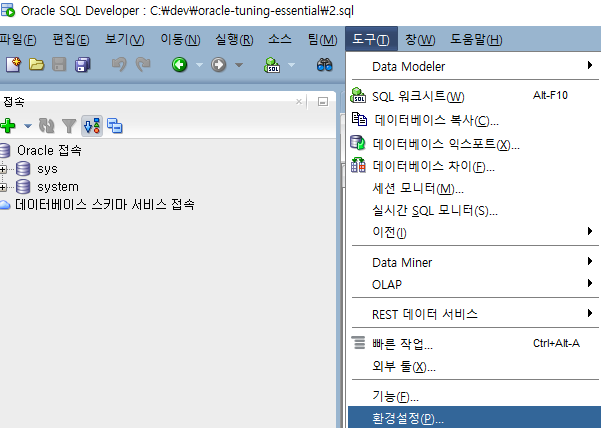Open the 편집(E) menu
The image size is (601, 428).
(x=71, y=39)
